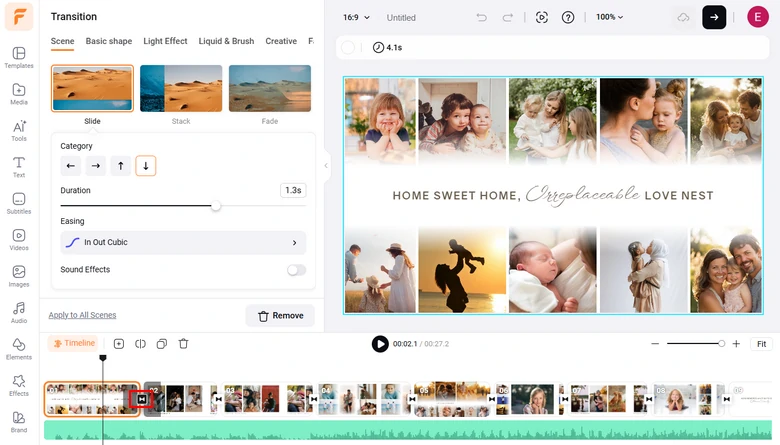Click the green audio waveform track
The height and width of the screenshot is (445, 780).
pyautogui.click(x=408, y=430)
